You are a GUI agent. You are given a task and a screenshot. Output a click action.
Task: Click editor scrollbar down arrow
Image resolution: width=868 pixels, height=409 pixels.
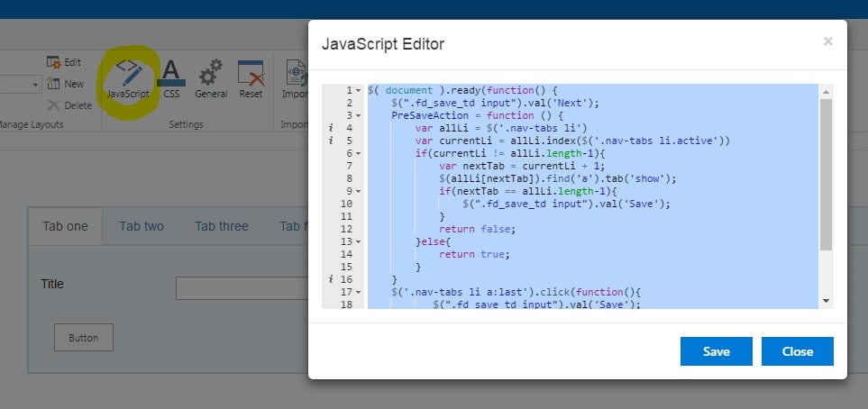826,301
